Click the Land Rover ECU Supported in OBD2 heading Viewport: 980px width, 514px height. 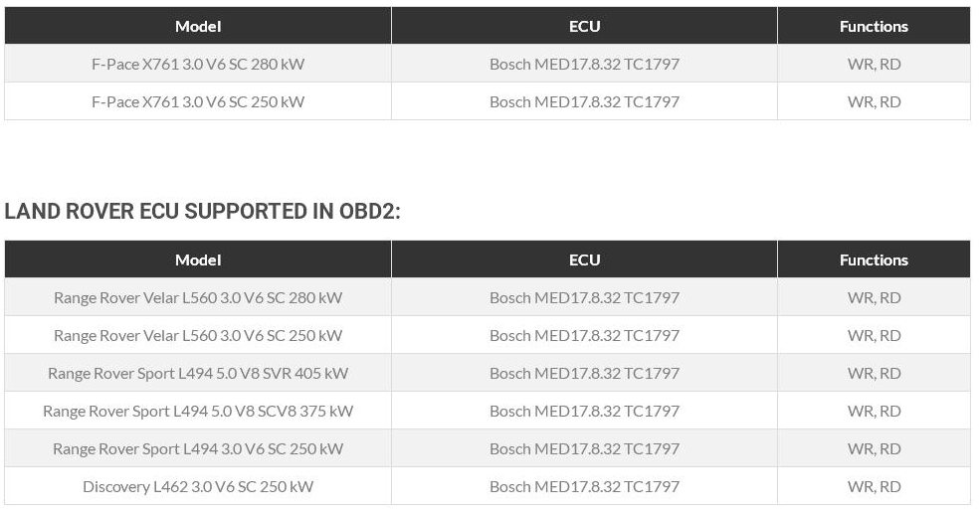point(203,211)
